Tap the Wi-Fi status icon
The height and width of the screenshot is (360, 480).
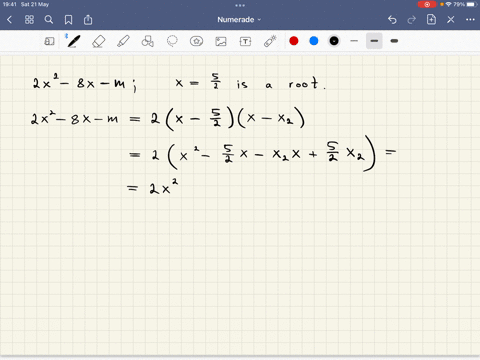pos(449,4)
